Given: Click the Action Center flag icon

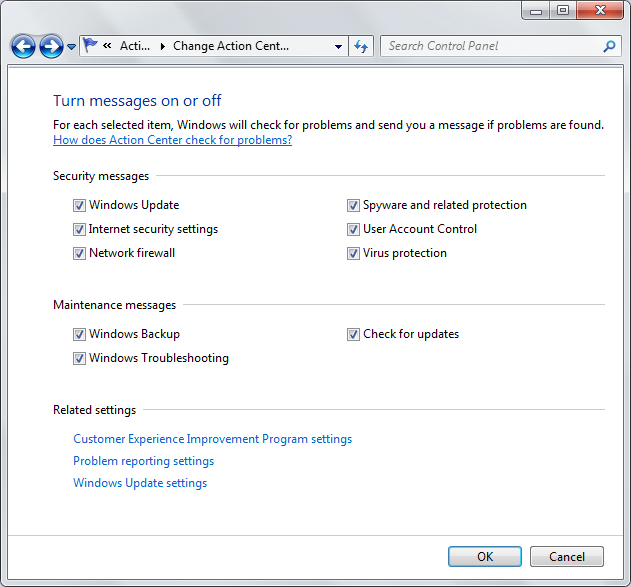Looking at the screenshot, I should pos(90,45).
